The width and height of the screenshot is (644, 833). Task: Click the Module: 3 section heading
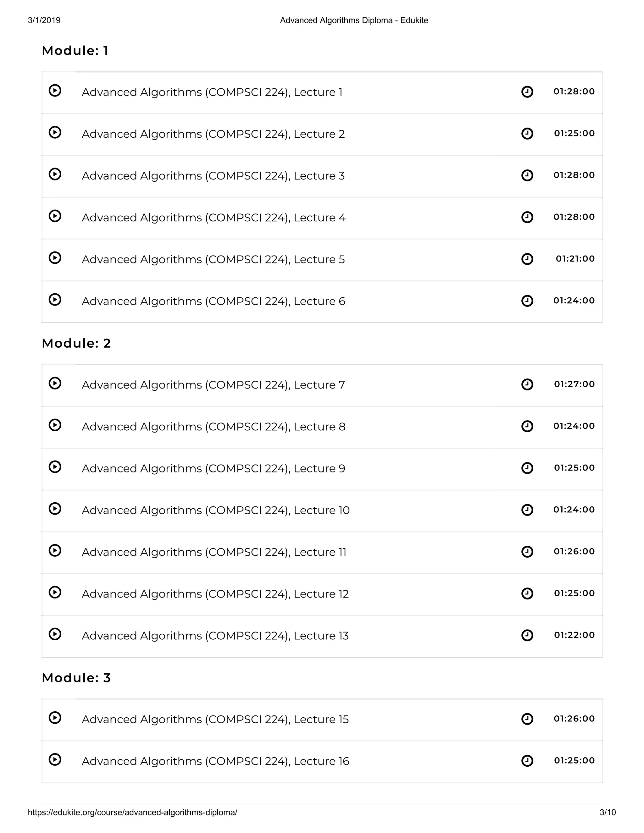76,678
